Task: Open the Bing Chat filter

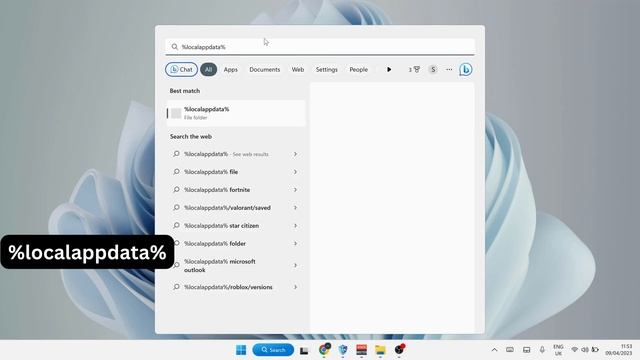Action: (181, 69)
